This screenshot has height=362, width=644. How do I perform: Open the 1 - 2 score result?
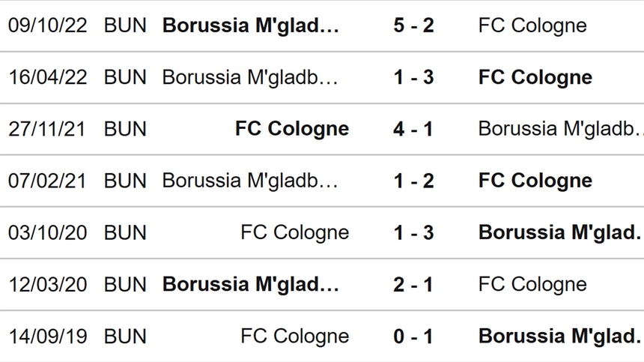[413, 181]
